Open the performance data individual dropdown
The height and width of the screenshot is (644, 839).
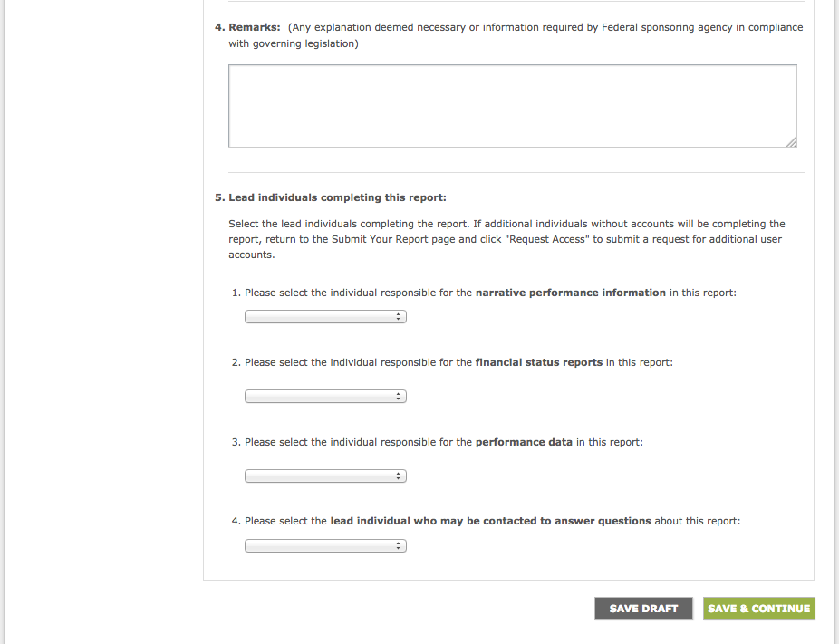tap(325, 476)
